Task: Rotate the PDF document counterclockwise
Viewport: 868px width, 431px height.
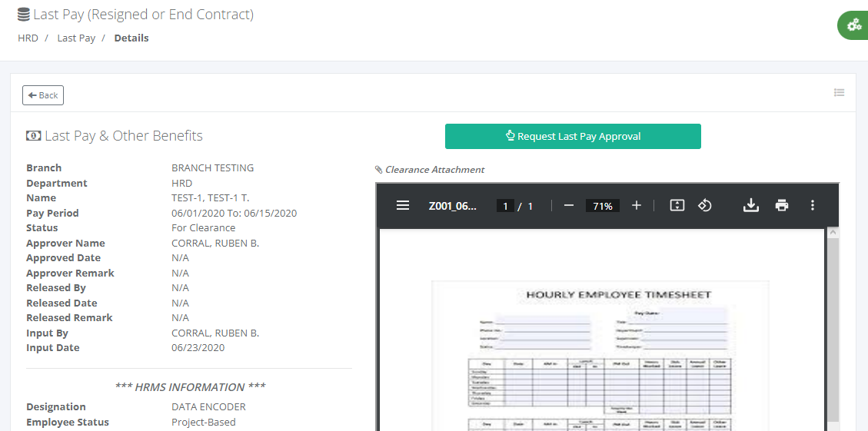Action: pos(705,206)
